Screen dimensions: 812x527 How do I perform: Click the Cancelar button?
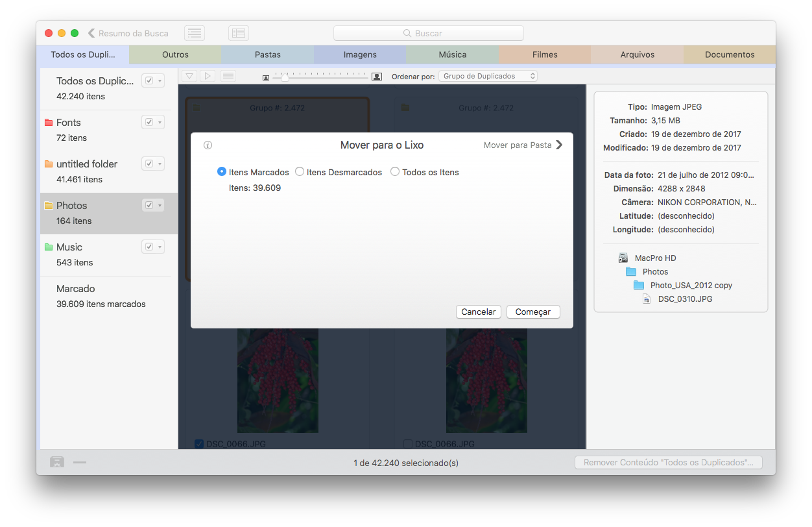pos(479,312)
